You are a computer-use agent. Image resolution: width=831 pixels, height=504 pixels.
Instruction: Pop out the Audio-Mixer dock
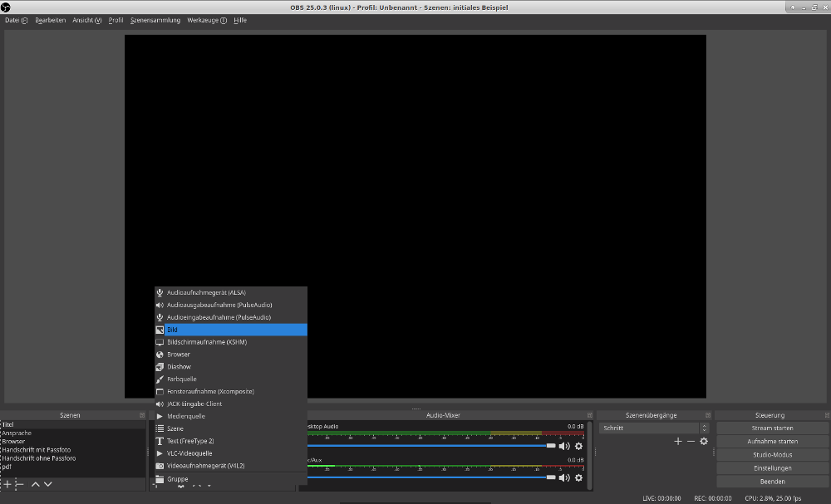coord(589,415)
